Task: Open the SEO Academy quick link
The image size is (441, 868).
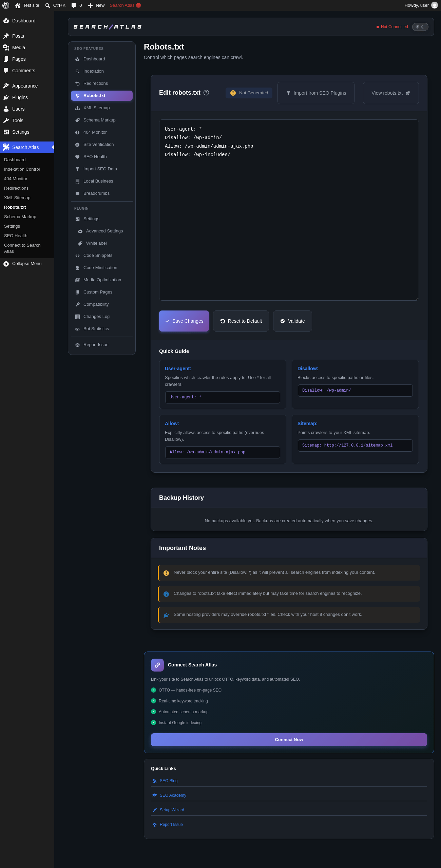Action: (173, 795)
